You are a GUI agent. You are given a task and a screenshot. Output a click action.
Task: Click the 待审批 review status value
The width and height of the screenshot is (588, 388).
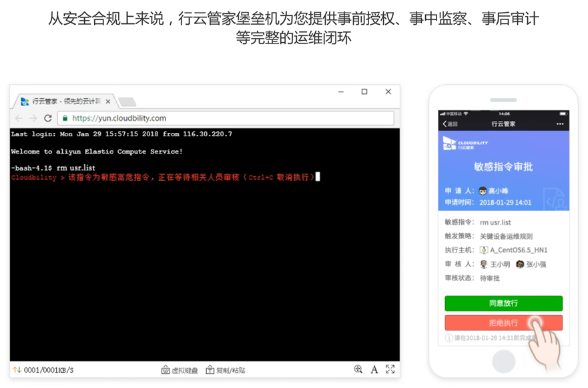[x=490, y=278]
